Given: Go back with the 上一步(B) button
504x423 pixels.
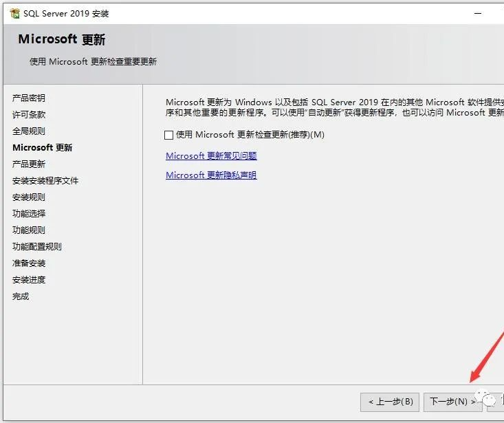Looking at the screenshot, I should tap(390, 402).
